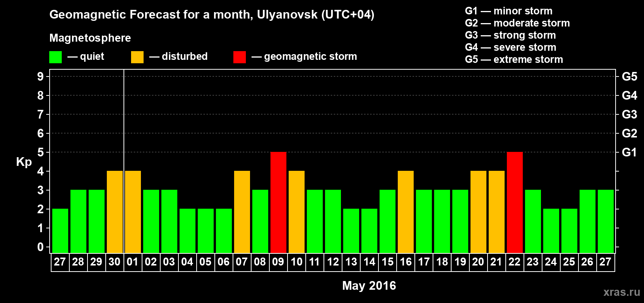The height and width of the screenshot is (303, 644).
Task: Click the green quiet legend swatch
Action: click(55, 57)
